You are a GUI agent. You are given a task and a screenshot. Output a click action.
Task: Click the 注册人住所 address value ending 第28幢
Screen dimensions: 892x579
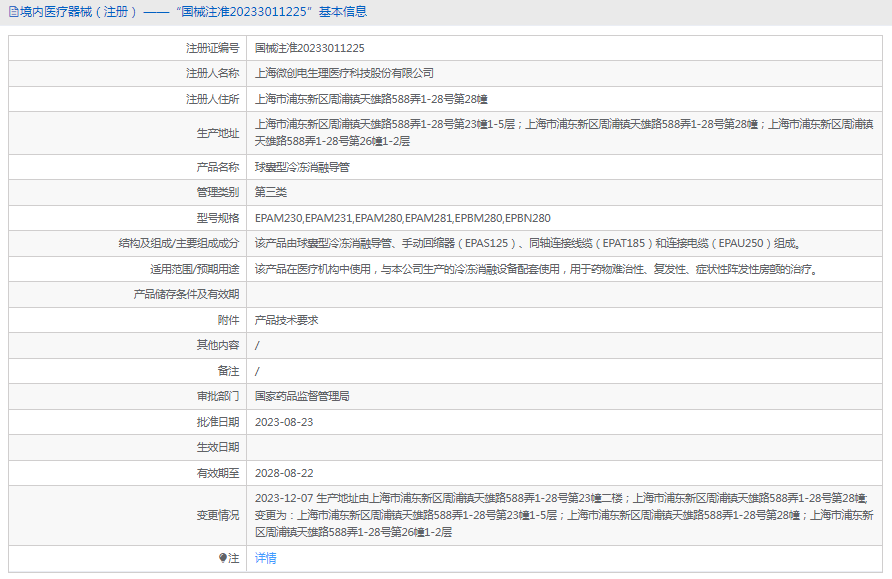371,99
